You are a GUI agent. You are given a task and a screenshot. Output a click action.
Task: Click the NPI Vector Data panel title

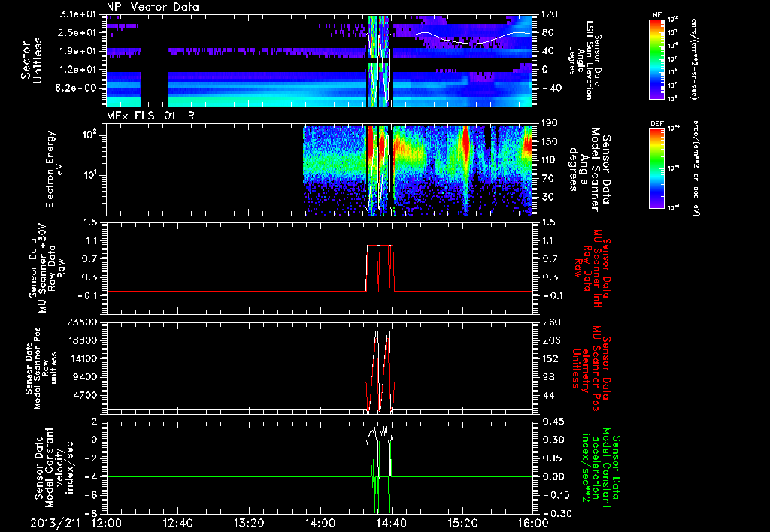[x=151, y=7]
